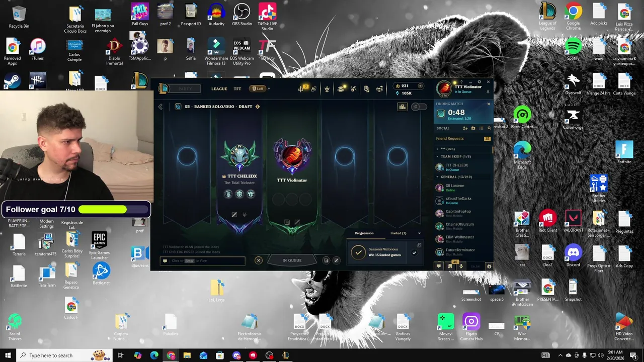Toggle the Seasonal Victorious mission checkmark
This screenshot has width=644, height=362.
point(414,253)
